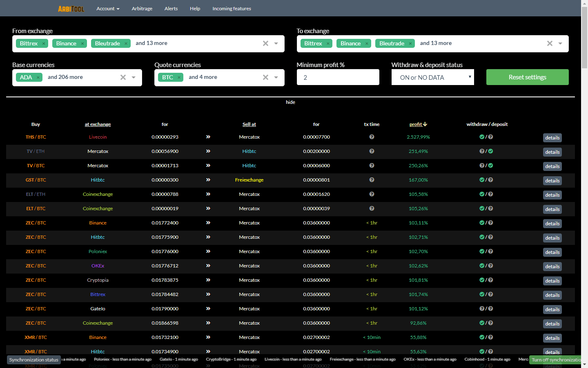588x368 pixels.
Task: Remove Bleutrade tag in From exchange
Action: (x=126, y=43)
